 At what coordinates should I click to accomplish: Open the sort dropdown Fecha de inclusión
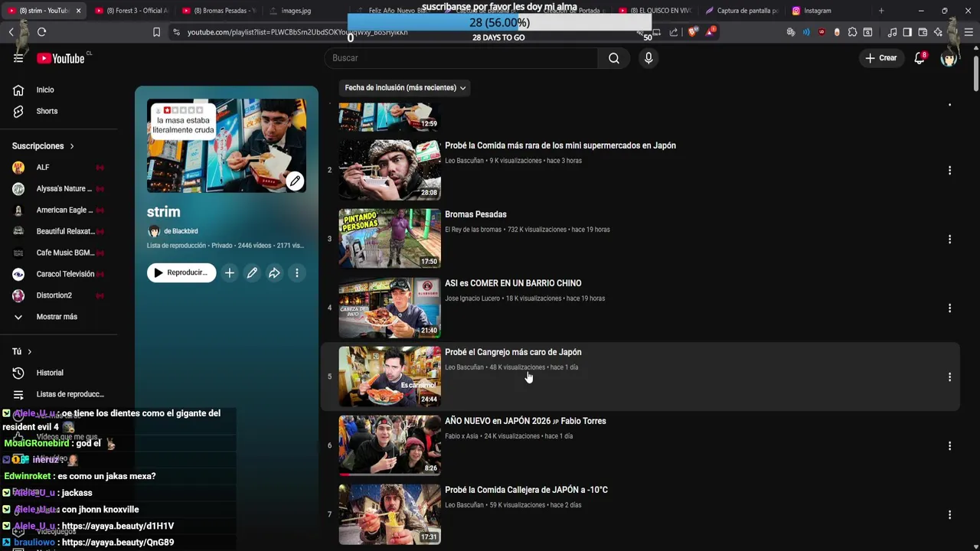click(405, 88)
